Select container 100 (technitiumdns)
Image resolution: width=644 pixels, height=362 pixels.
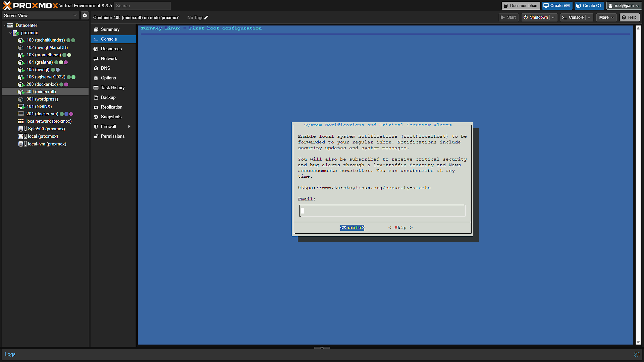pos(46,40)
